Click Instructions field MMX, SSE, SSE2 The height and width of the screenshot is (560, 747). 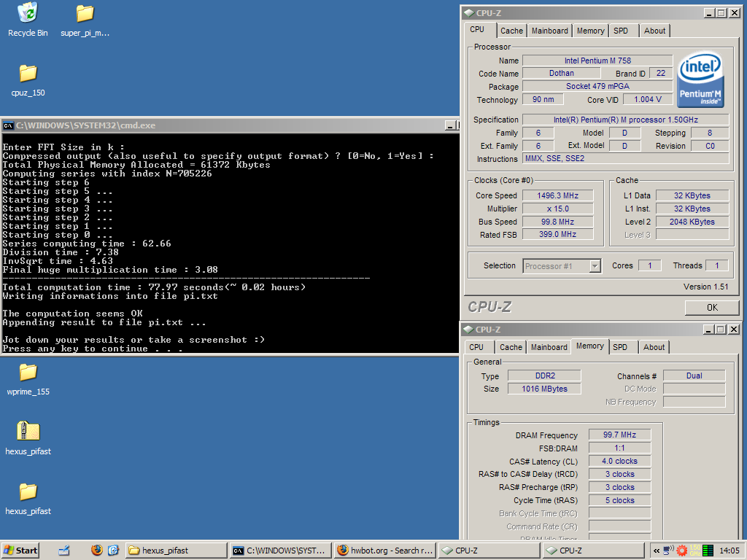pos(625,158)
